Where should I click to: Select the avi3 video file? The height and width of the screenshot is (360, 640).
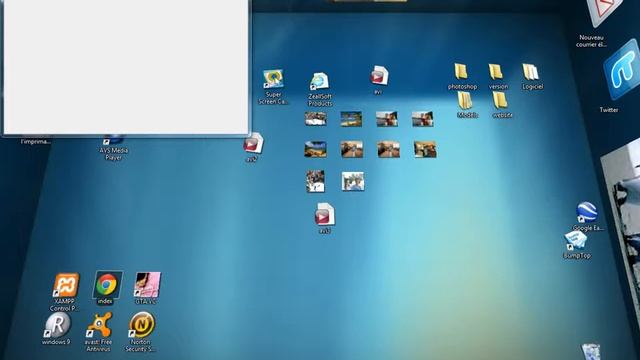324,215
